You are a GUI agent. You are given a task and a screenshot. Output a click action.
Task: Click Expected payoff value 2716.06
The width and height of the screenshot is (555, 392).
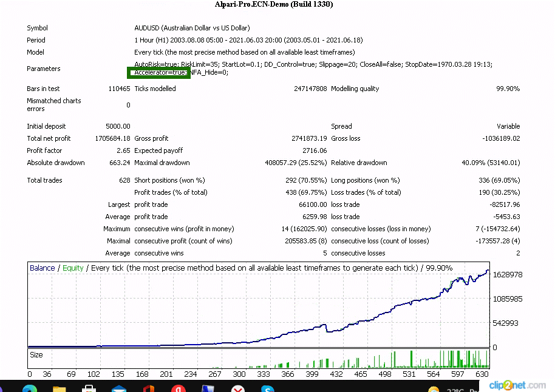click(315, 150)
